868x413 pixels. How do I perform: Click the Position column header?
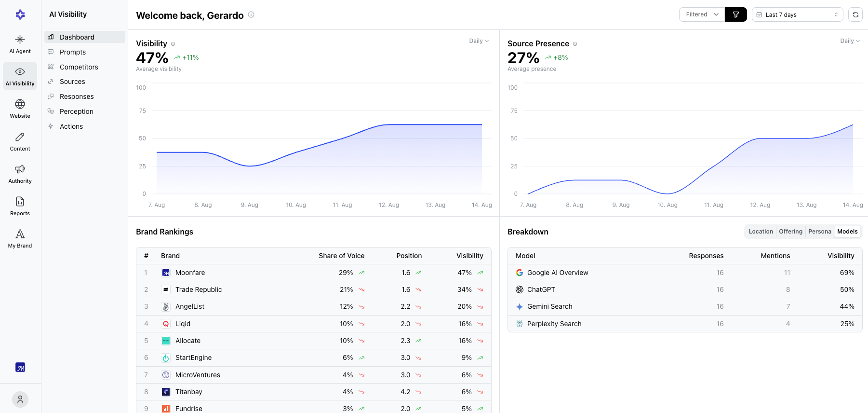(x=409, y=256)
